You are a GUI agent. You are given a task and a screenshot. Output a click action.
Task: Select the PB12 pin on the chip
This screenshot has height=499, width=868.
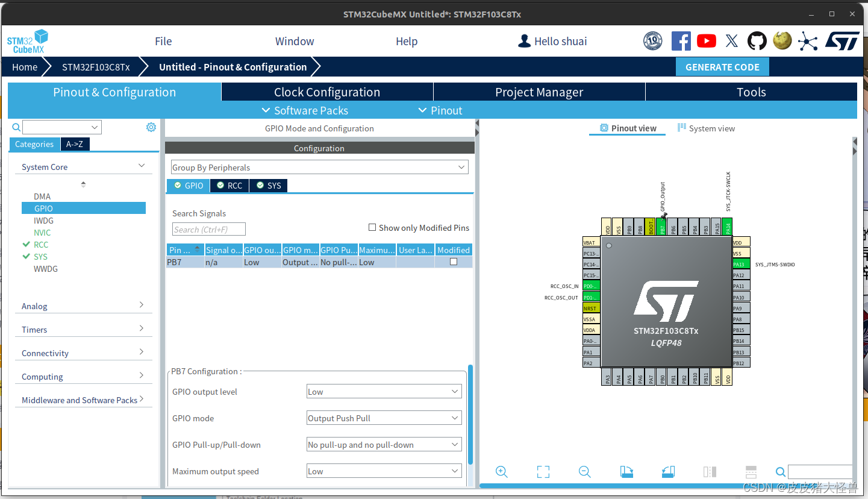coord(742,363)
